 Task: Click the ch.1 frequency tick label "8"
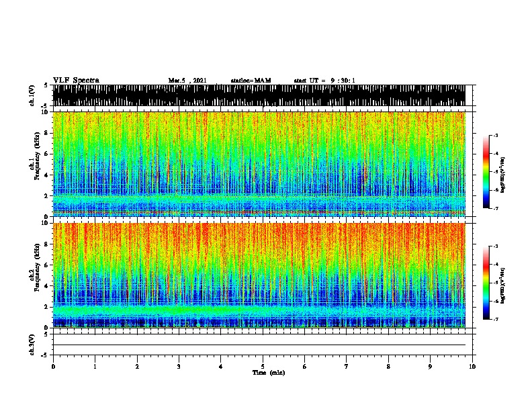click(x=47, y=133)
